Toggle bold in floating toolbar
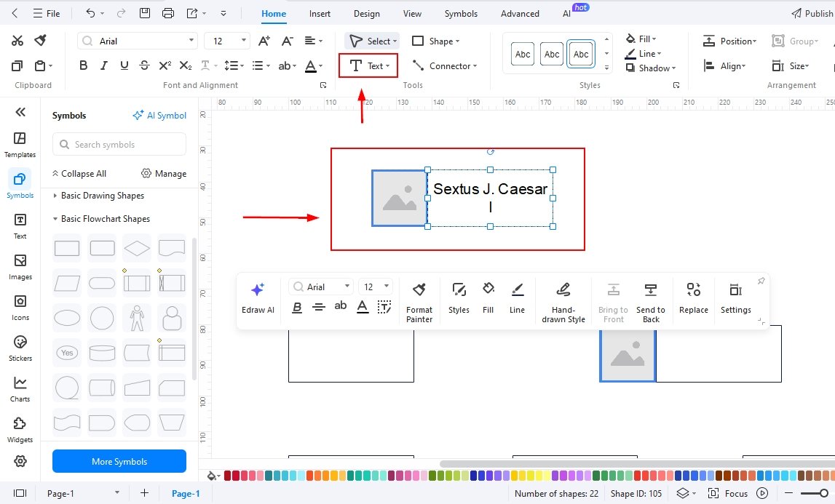Screen dimensions: 835x504 click(x=297, y=307)
